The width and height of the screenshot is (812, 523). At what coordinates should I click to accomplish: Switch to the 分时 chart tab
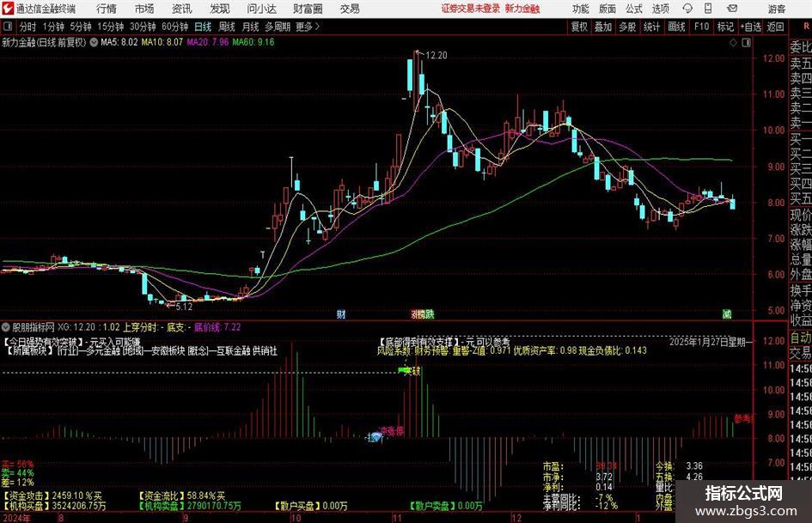tap(28, 27)
